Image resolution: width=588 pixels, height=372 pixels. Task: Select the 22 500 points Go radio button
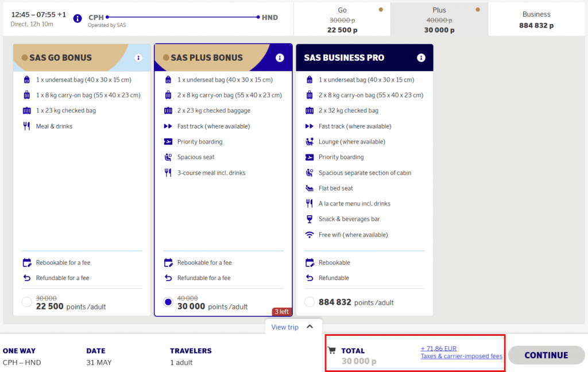click(26, 302)
